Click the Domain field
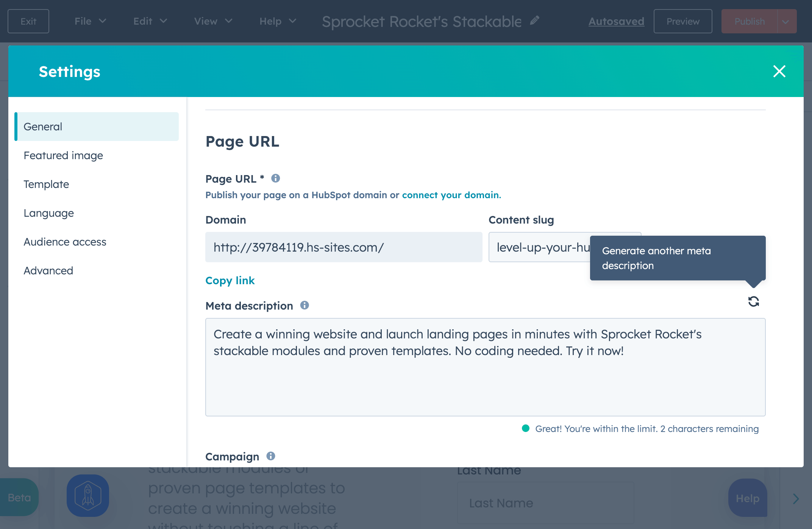This screenshot has height=529, width=812. [x=344, y=247]
